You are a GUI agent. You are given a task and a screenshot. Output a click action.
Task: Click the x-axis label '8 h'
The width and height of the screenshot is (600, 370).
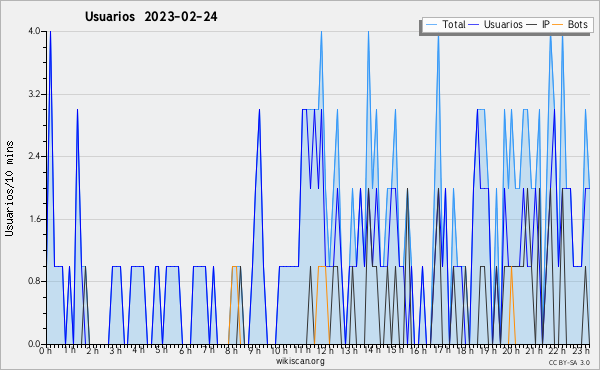click(x=231, y=351)
